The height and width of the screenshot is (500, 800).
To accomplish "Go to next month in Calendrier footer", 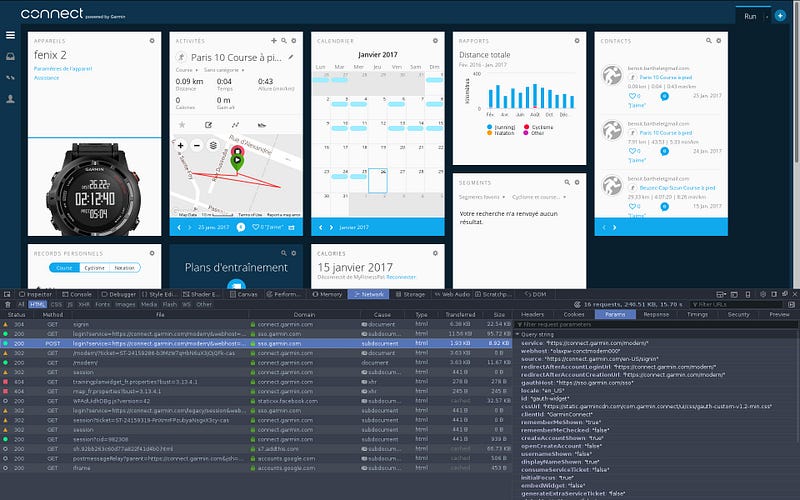I will coord(331,227).
